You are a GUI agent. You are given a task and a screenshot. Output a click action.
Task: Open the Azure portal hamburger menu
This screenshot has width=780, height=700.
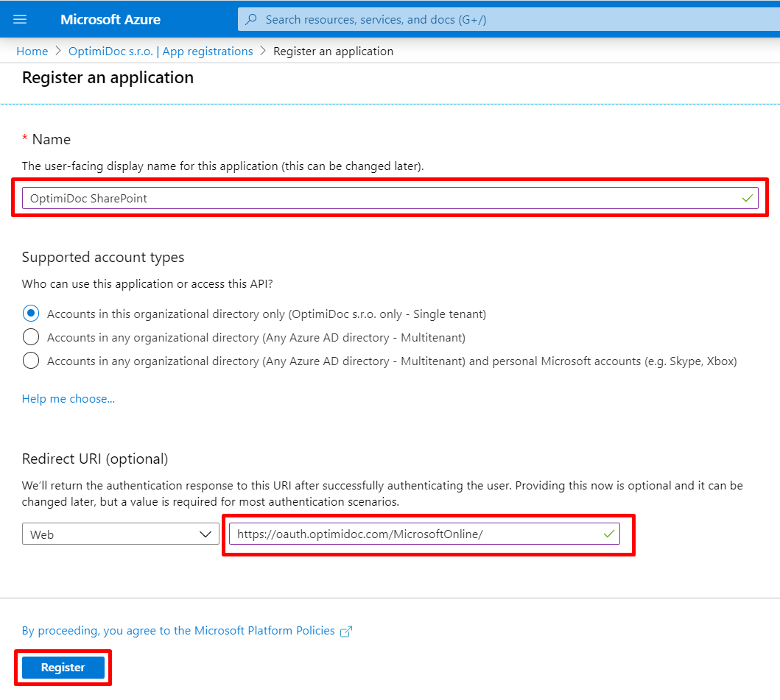click(20, 19)
